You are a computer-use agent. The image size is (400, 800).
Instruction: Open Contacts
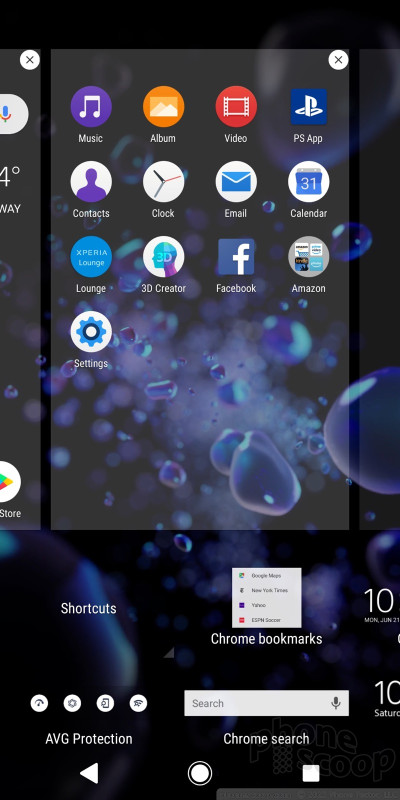91,182
